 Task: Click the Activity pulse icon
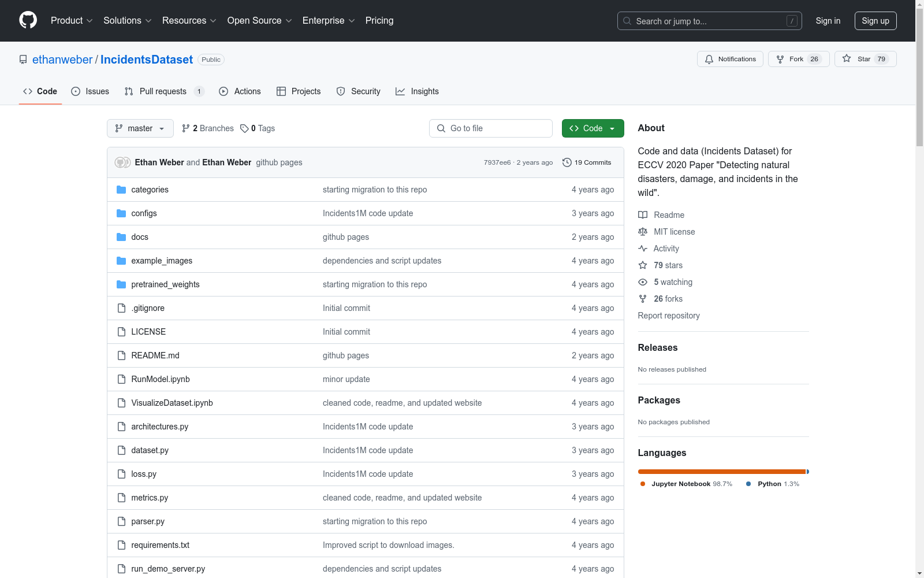(x=643, y=249)
